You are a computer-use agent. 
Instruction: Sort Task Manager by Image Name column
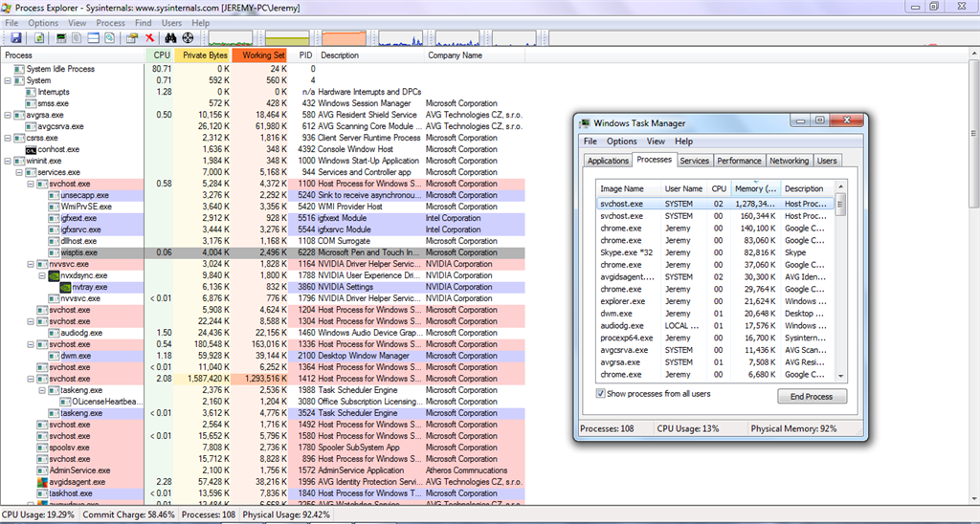[629, 188]
